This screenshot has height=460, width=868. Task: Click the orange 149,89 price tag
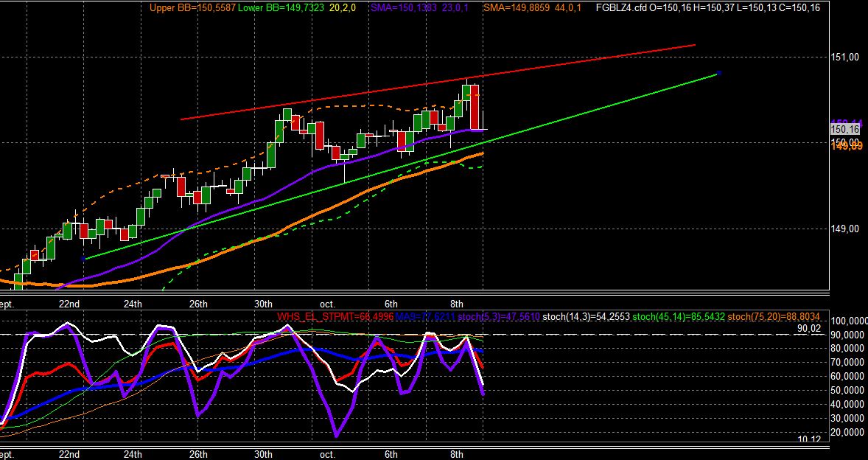tap(847, 146)
